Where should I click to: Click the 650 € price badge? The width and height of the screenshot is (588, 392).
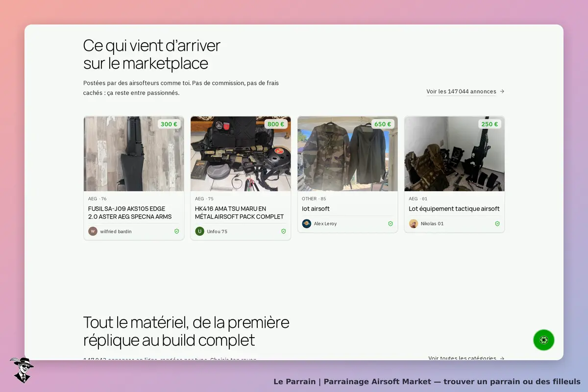point(383,124)
